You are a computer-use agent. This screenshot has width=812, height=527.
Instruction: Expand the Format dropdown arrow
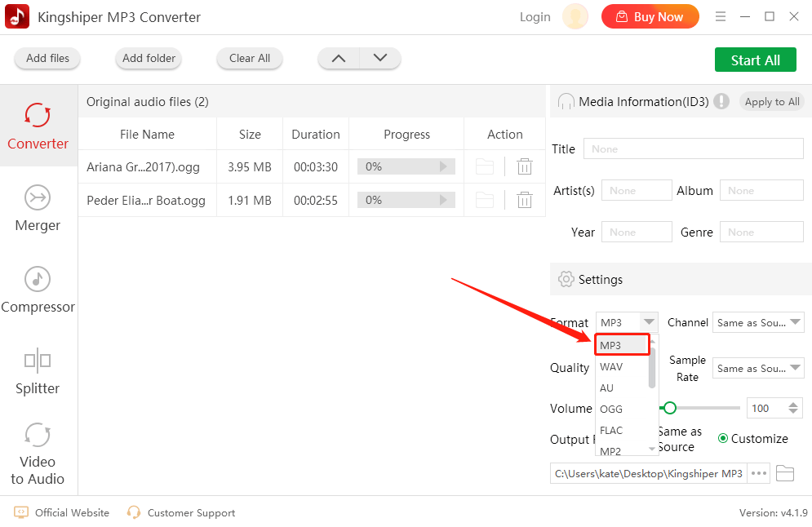click(x=649, y=322)
